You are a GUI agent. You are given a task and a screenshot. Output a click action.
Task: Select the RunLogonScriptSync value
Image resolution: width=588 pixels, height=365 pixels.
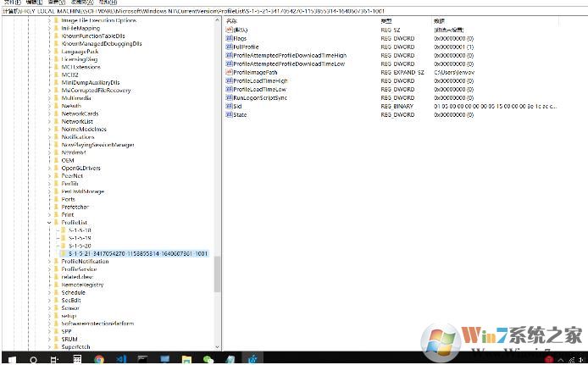point(260,97)
